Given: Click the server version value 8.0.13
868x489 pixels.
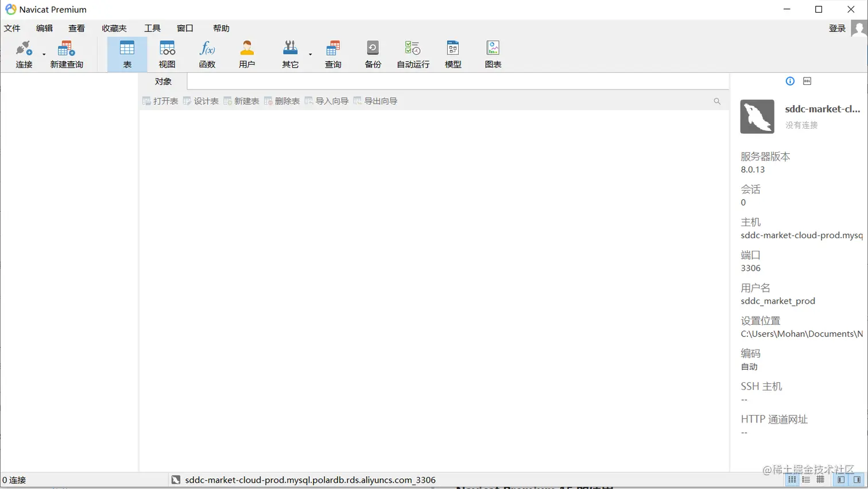Looking at the screenshot, I should pyautogui.click(x=753, y=169).
